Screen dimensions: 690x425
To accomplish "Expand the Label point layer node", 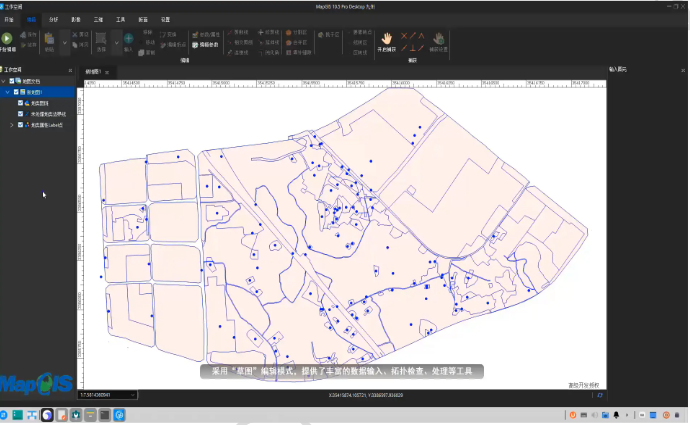I will click(11, 125).
